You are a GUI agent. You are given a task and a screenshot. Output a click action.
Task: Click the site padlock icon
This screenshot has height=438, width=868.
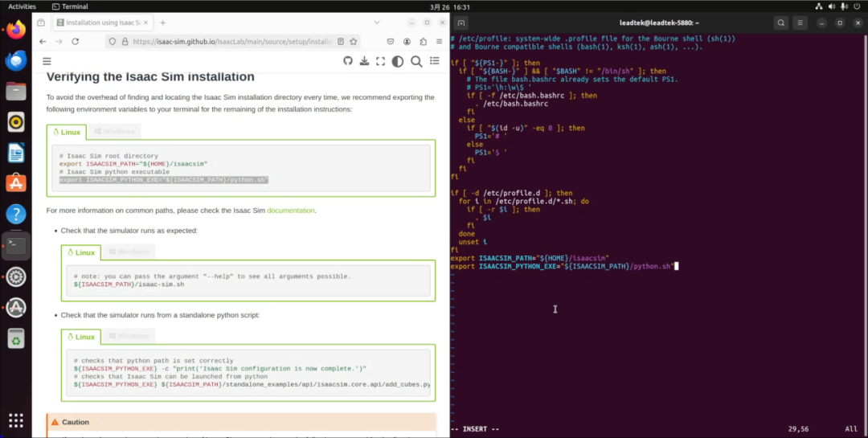[x=125, y=42]
